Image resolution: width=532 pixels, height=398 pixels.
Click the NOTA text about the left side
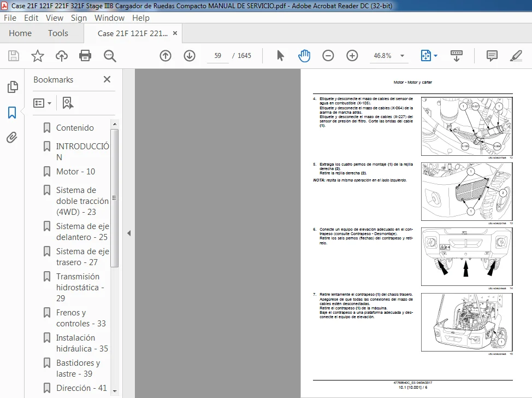point(359,180)
